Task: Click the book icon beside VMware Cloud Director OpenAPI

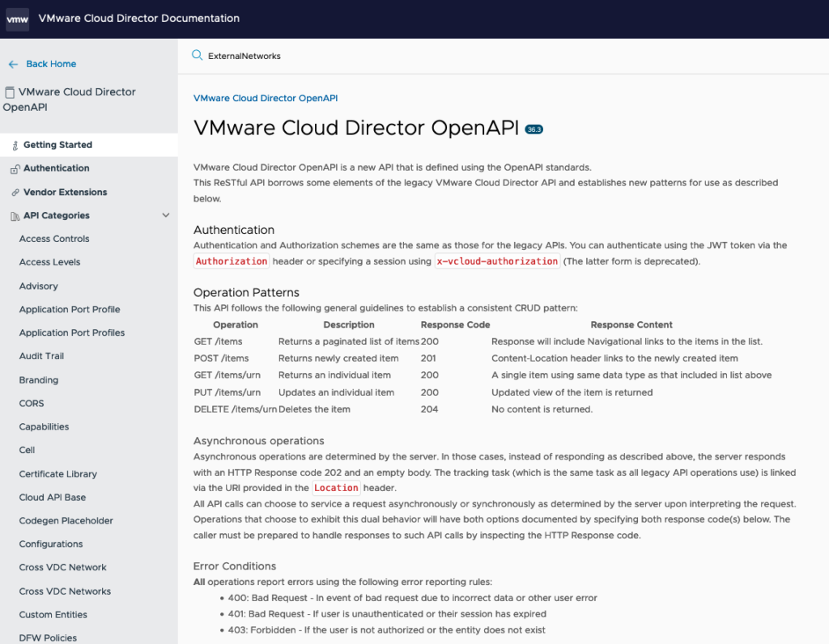Action: 10,92
